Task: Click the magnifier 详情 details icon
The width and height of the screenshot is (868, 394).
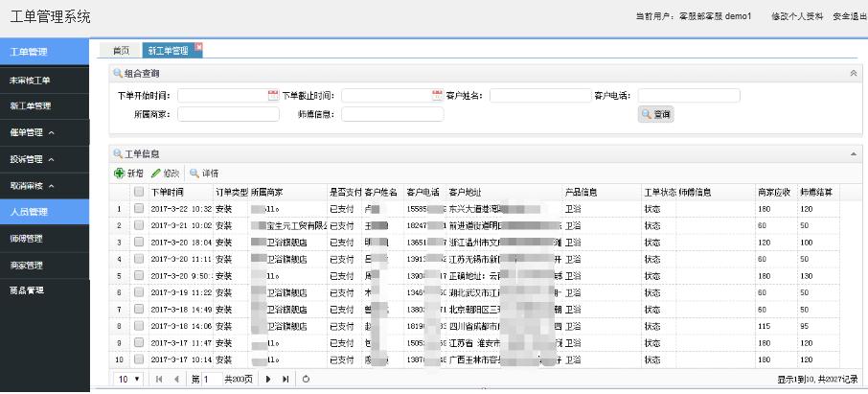Action: point(194,174)
